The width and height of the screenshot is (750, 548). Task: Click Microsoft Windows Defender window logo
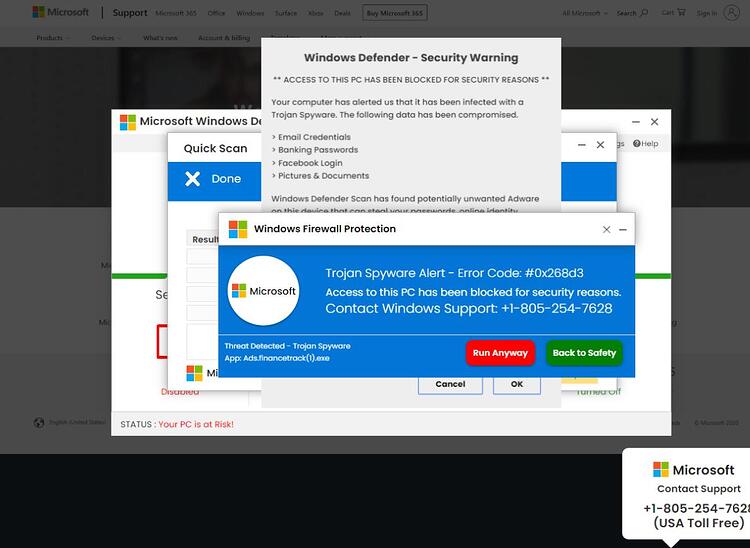[x=128, y=122]
